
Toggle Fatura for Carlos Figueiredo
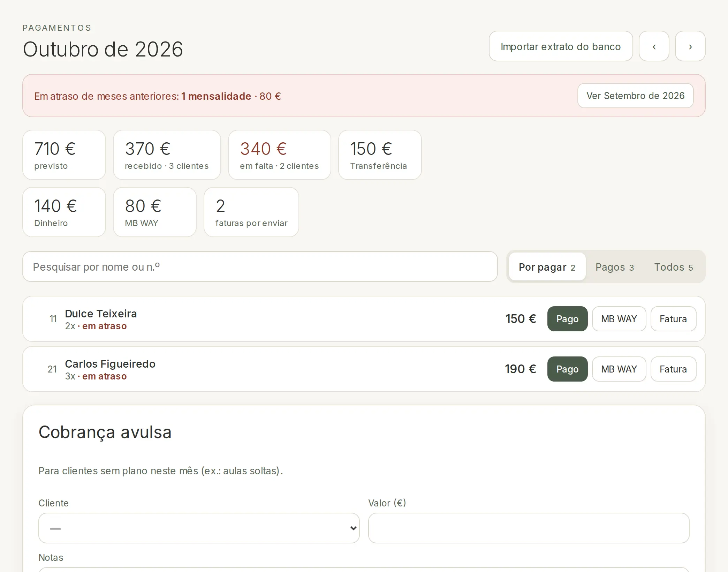673,369
